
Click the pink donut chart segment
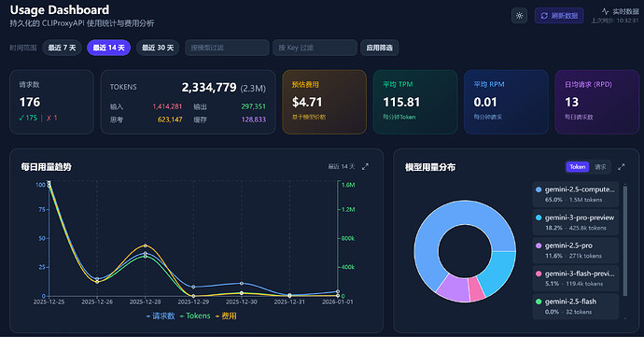[x=476, y=288]
